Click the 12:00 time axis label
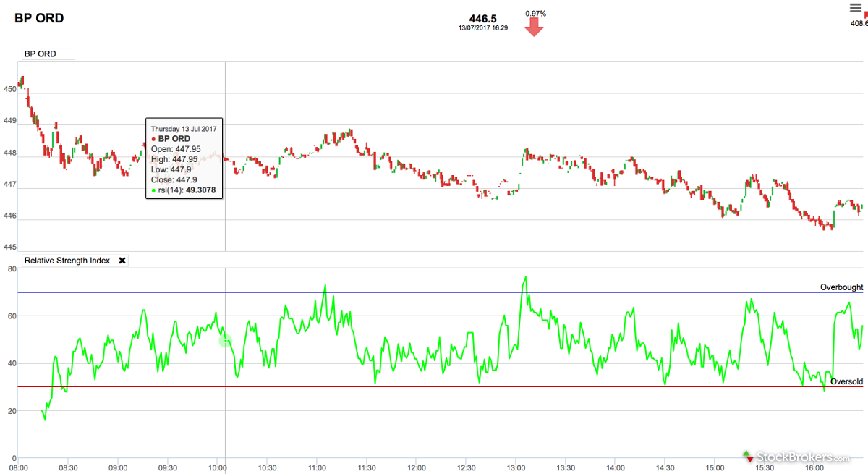The width and height of the screenshot is (868, 474). 417,467
